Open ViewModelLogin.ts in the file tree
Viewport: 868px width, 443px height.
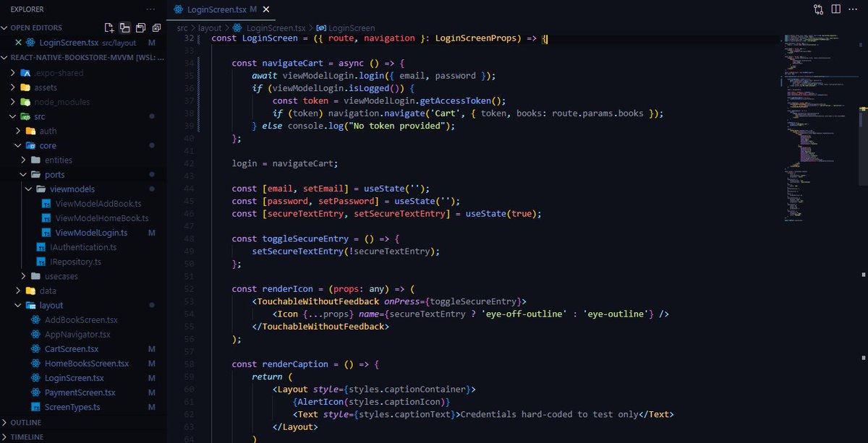91,233
